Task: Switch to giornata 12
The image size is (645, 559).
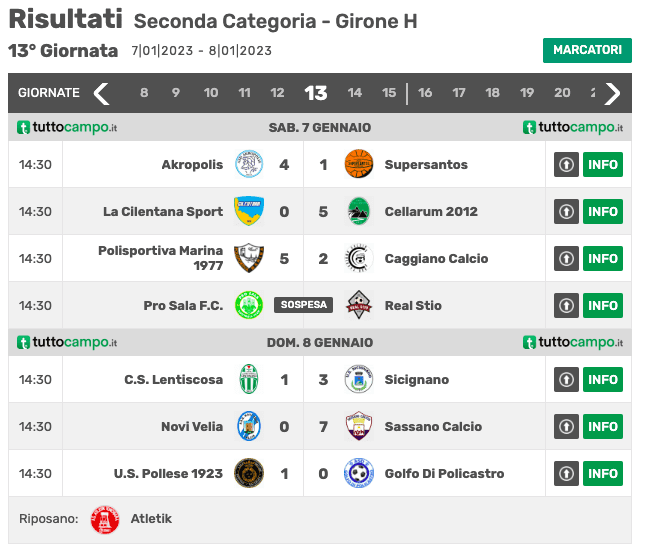Action: point(277,93)
